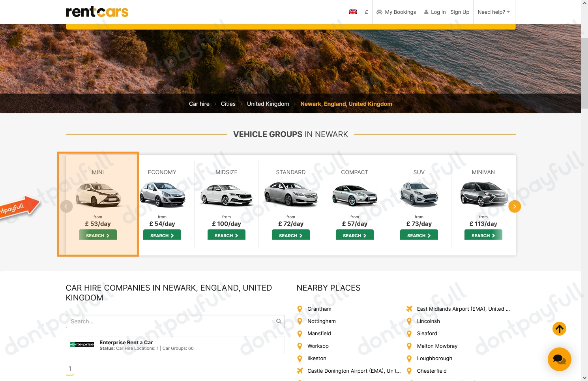Click the car icon beside My Bookings
This screenshot has height=381, width=588.
tap(379, 12)
